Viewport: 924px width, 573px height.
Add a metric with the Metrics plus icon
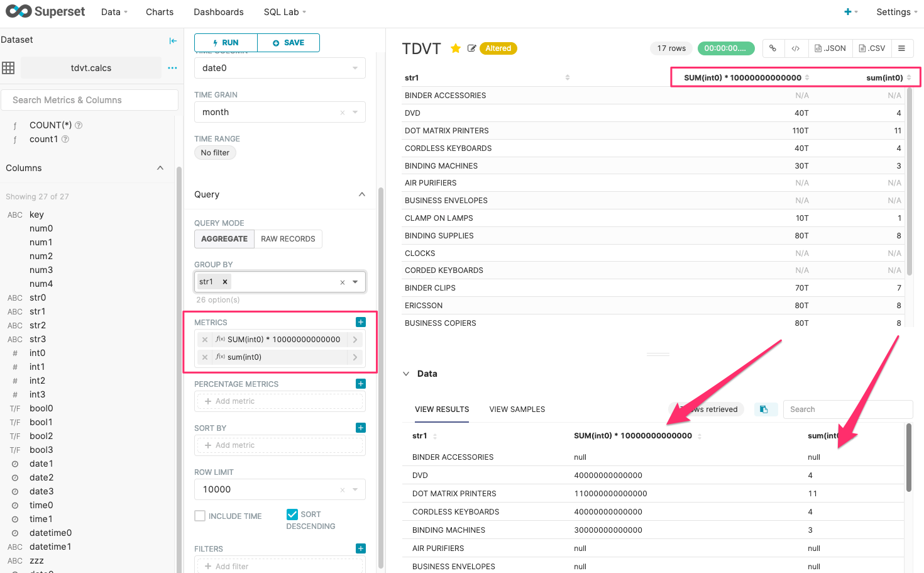point(360,322)
